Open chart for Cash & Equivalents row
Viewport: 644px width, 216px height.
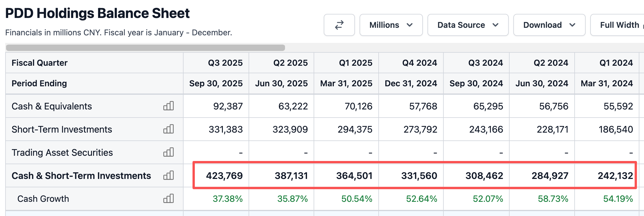(x=169, y=106)
